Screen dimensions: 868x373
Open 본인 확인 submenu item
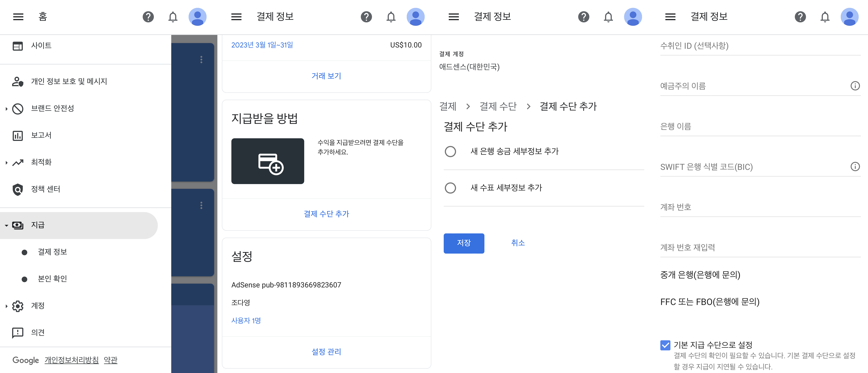(52, 279)
